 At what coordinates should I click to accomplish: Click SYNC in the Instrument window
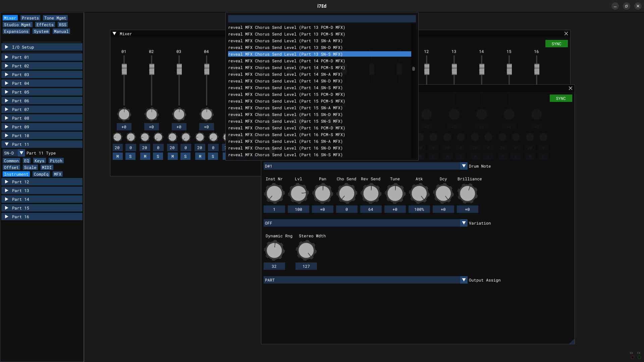point(561,99)
